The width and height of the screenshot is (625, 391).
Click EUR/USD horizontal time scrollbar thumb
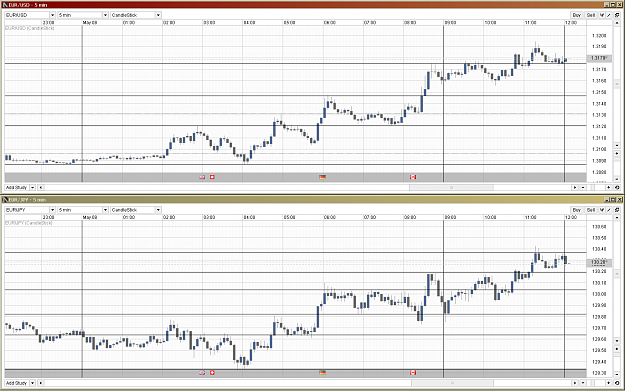(451, 187)
